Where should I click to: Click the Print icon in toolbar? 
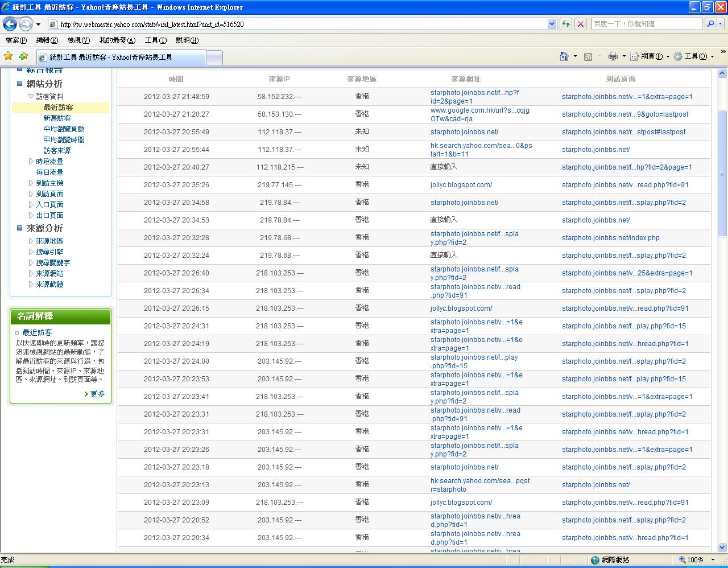tap(613, 56)
